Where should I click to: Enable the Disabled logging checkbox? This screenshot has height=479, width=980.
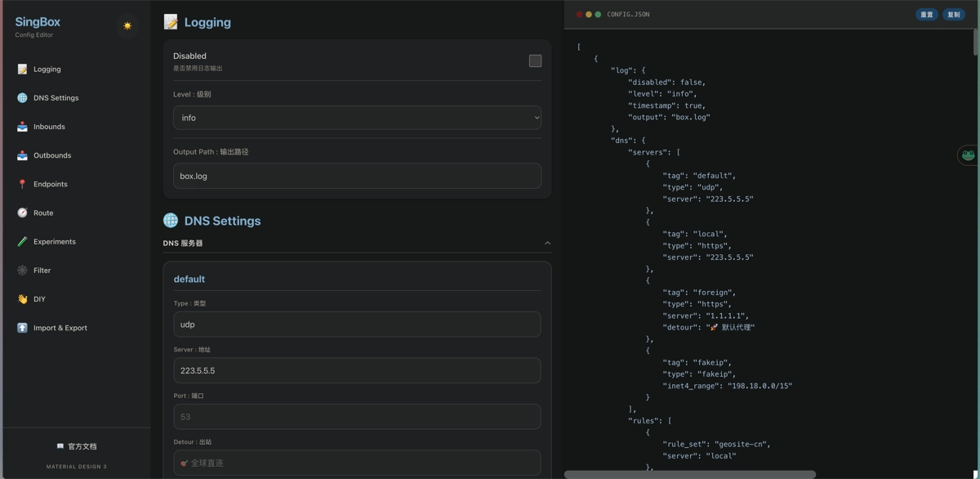click(x=535, y=60)
